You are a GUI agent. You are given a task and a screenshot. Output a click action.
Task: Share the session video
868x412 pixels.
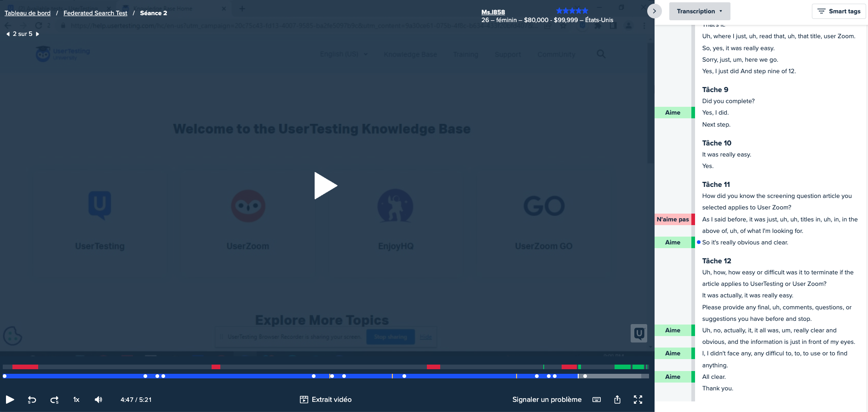pos(617,400)
